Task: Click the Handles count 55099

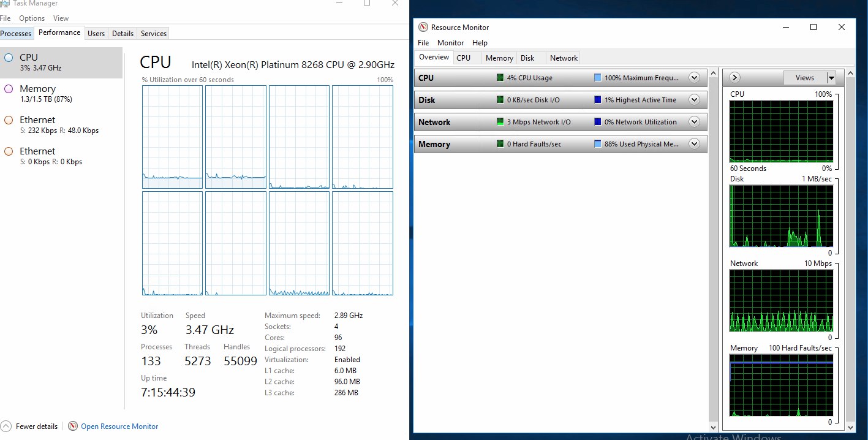Action: pyautogui.click(x=240, y=361)
